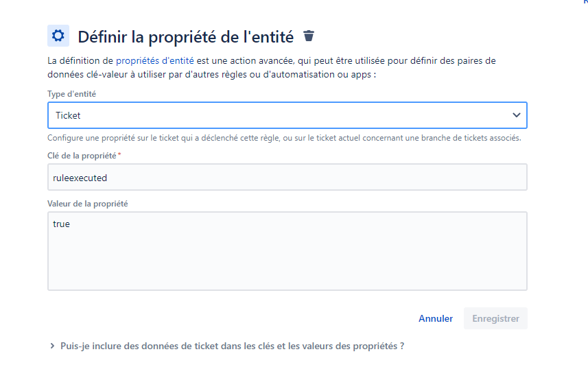Cancel changes with the Annuler button
Image resolution: width=588 pixels, height=378 pixels.
point(436,318)
